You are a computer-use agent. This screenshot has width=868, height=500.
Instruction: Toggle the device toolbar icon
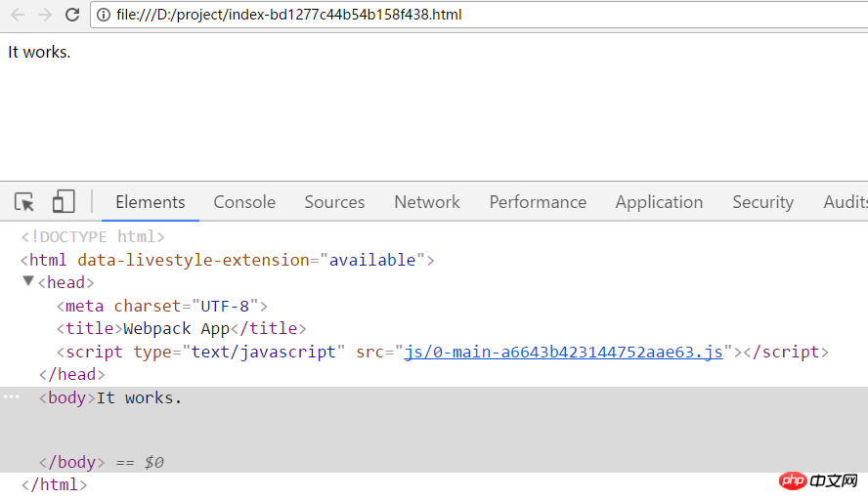click(64, 201)
